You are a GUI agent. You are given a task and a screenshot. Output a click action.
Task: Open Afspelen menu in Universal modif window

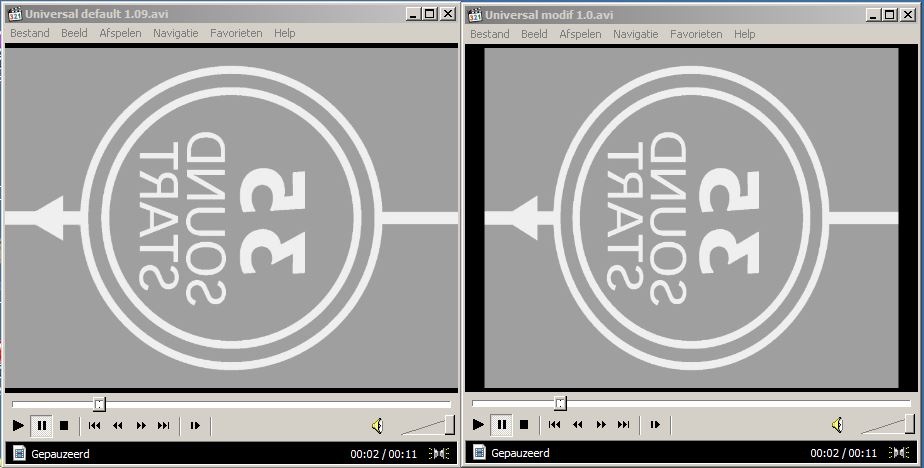click(580, 34)
